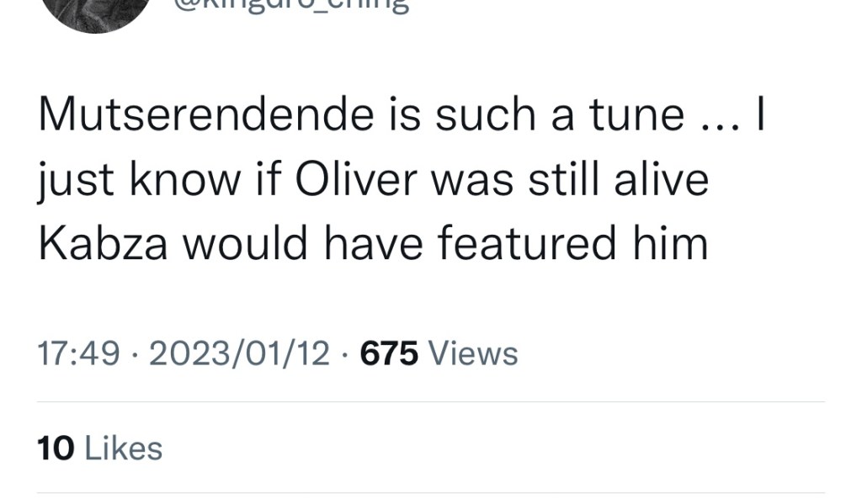Screen dimensions: 862x504
Task: Click the 675 view count number
Action: [x=389, y=354]
